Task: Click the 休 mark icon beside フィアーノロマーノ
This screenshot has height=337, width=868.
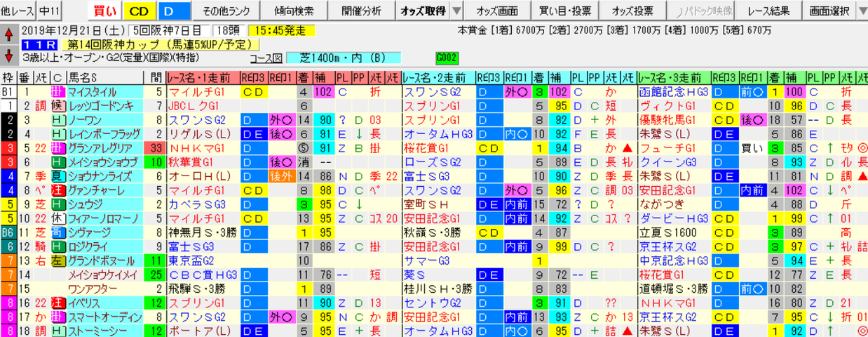Action: pyautogui.click(x=59, y=218)
